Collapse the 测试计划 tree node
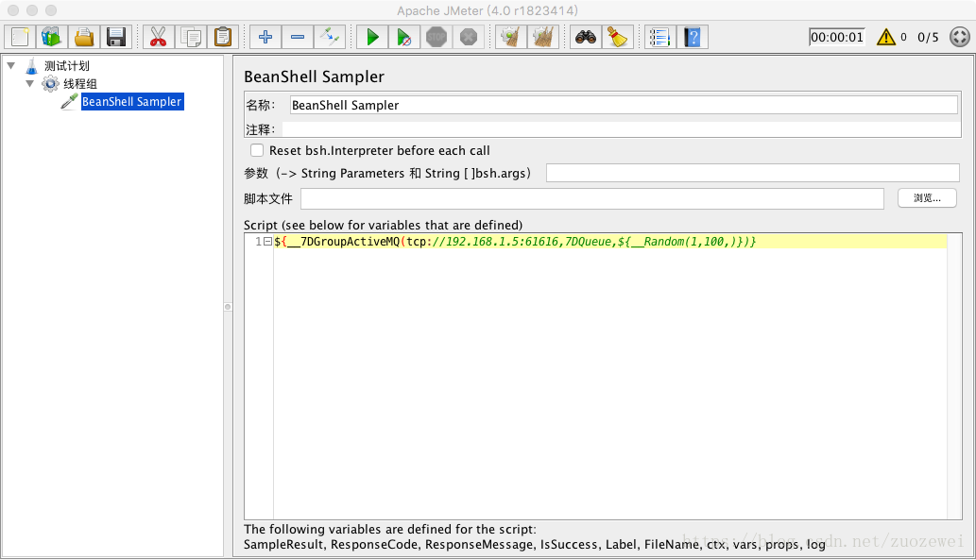 [x=11, y=65]
